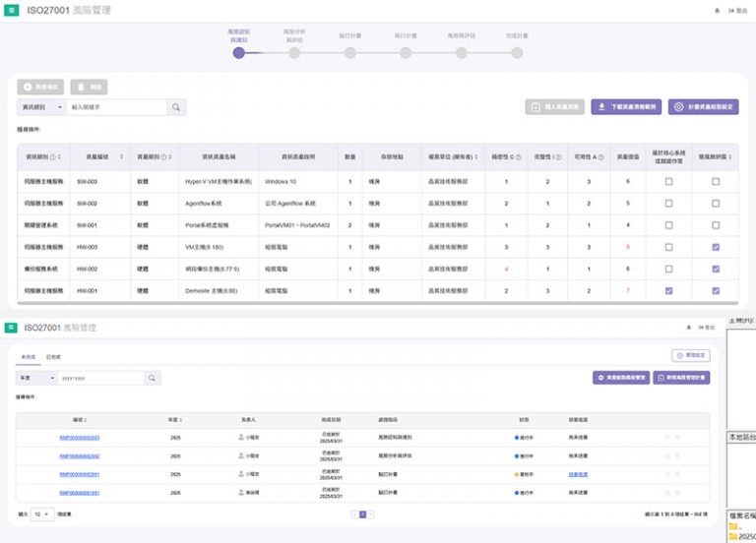This screenshot has height=543, width=756.
Task: Untick core-system checkbox in the HW-001 row
Action: click(668, 291)
